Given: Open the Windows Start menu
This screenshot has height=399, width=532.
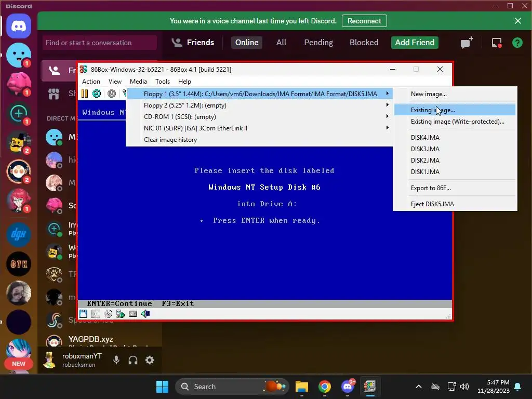Looking at the screenshot, I should point(162,387).
